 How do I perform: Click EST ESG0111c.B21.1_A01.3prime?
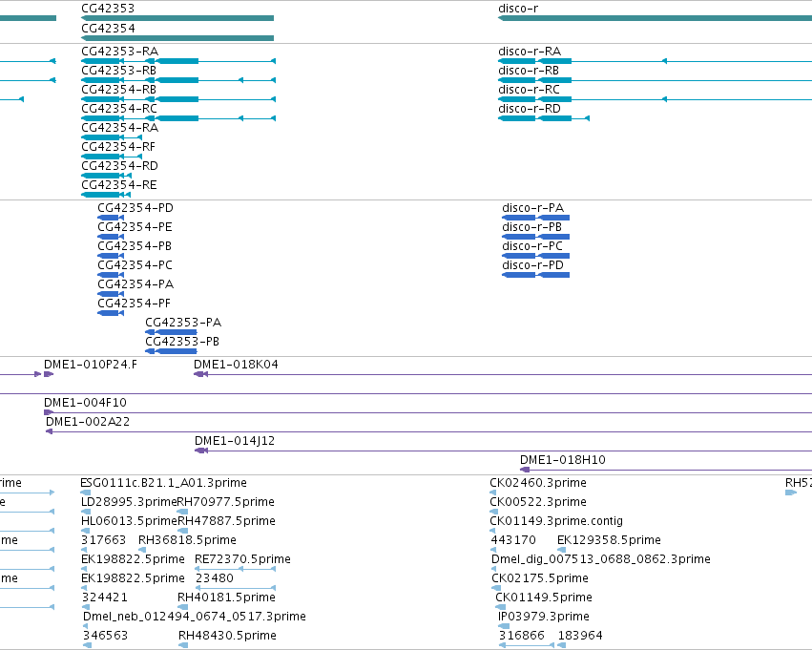(163, 483)
